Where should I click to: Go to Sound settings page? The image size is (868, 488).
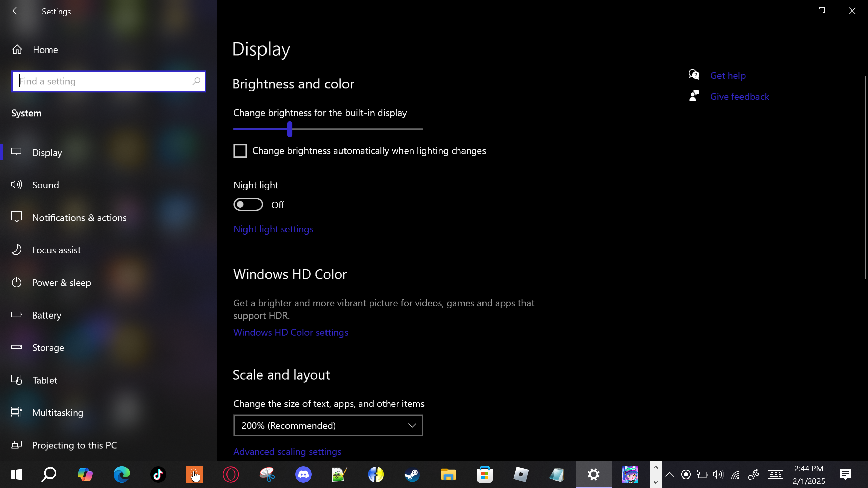pyautogui.click(x=45, y=185)
